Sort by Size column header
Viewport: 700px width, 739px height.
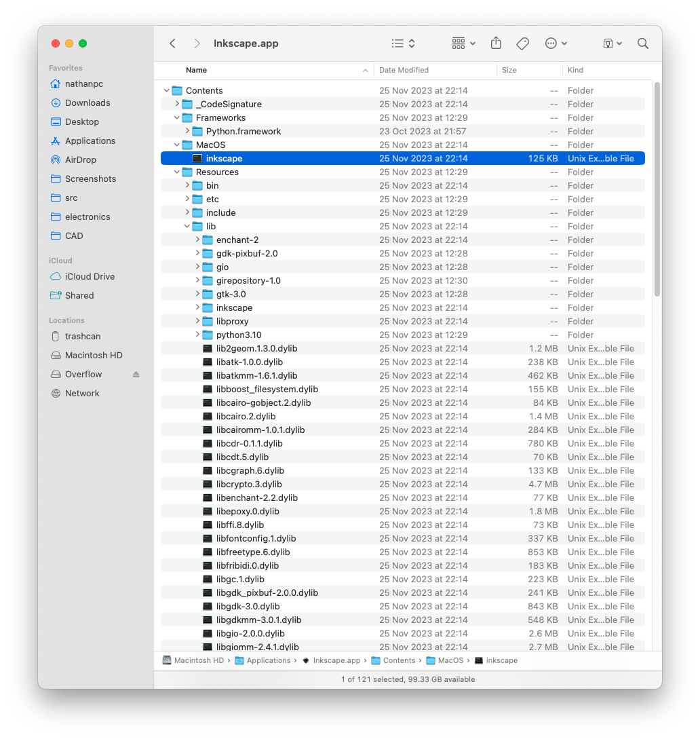click(x=509, y=70)
